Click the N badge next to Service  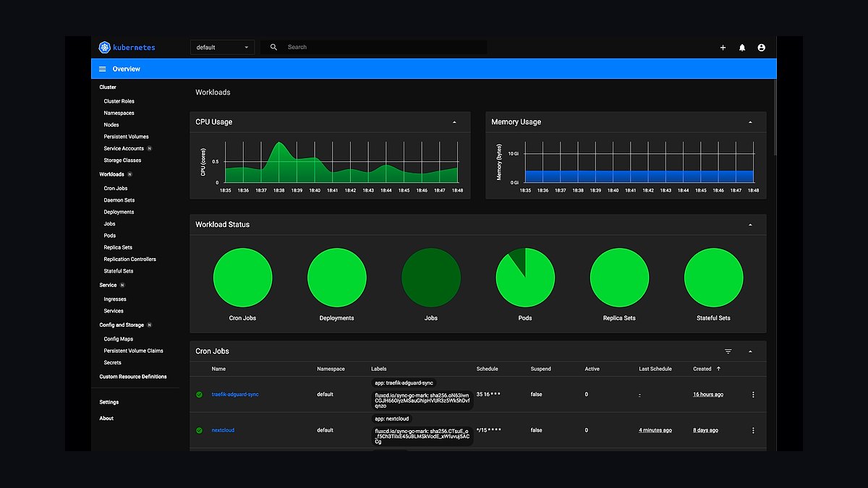coord(122,285)
